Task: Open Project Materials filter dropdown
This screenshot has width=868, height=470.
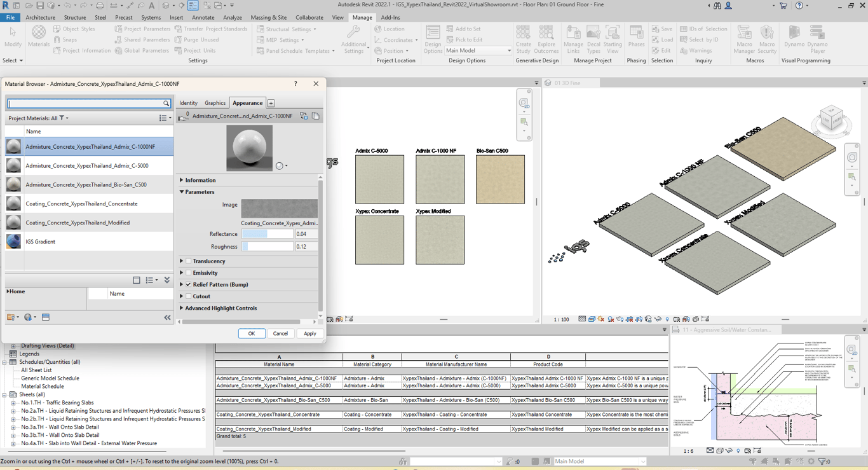Action: coord(39,118)
